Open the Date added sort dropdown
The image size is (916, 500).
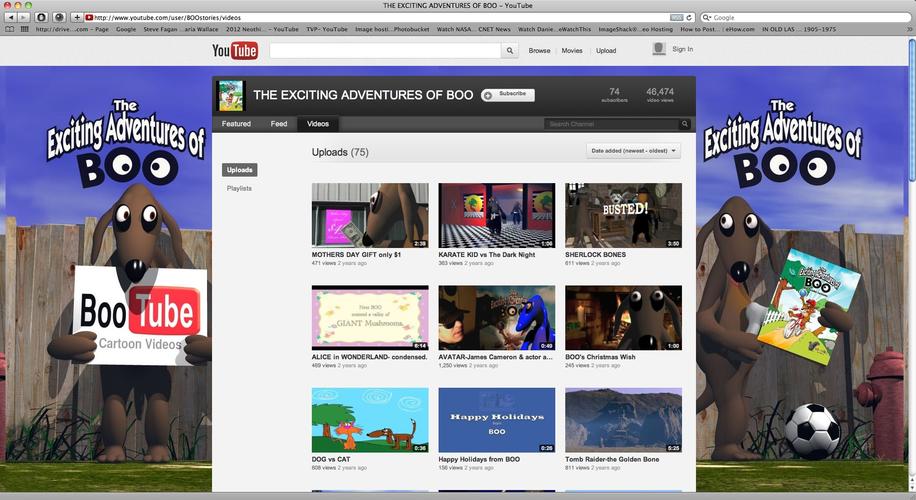pyautogui.click(x=633, y=151)
